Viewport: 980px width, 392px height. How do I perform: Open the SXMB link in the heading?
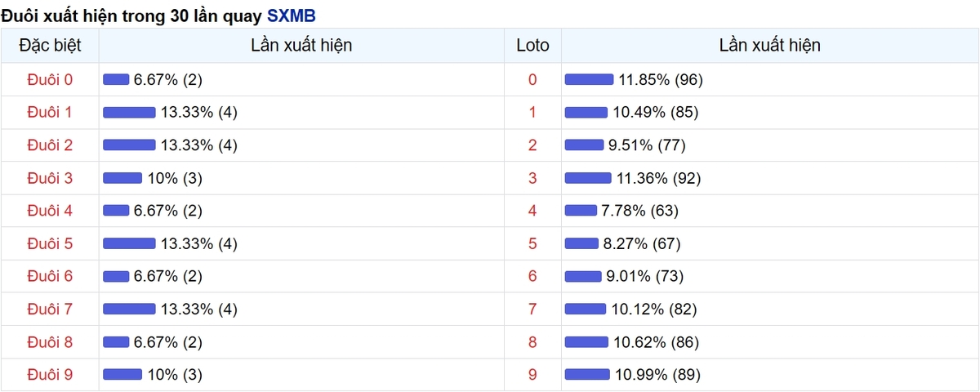click(292, 15)
